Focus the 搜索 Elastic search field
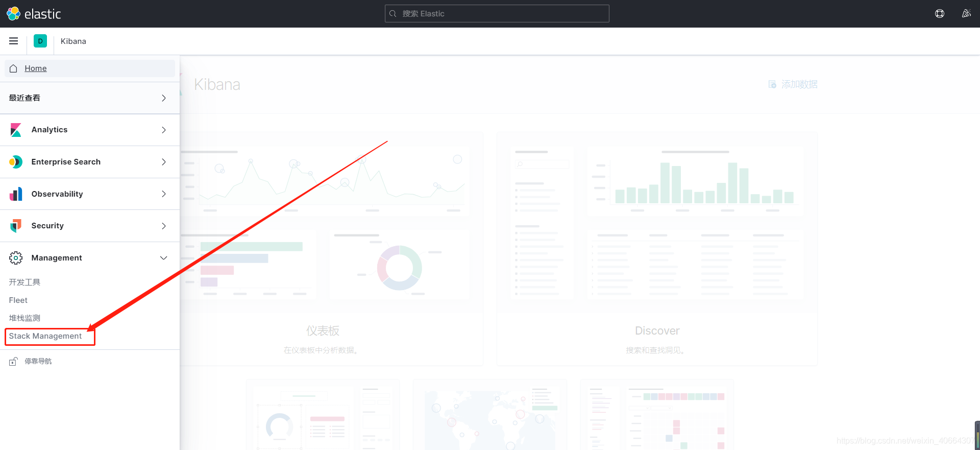This screenshot has width=980, height=450. pos(497,14)
